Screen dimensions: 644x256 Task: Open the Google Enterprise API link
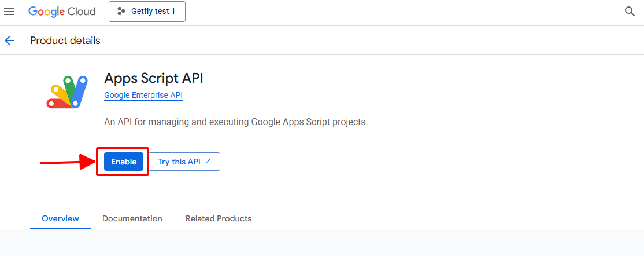143,95
